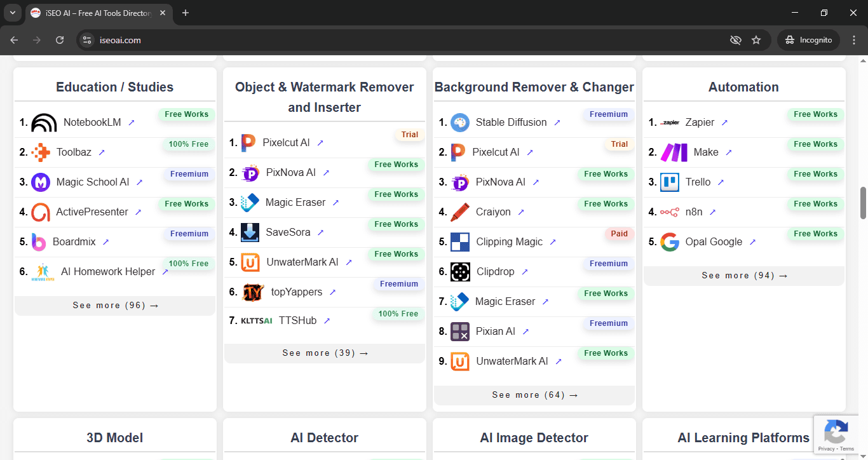Click the Pixelcut AI logo icon
868x460 pixels.
[248, 142]
